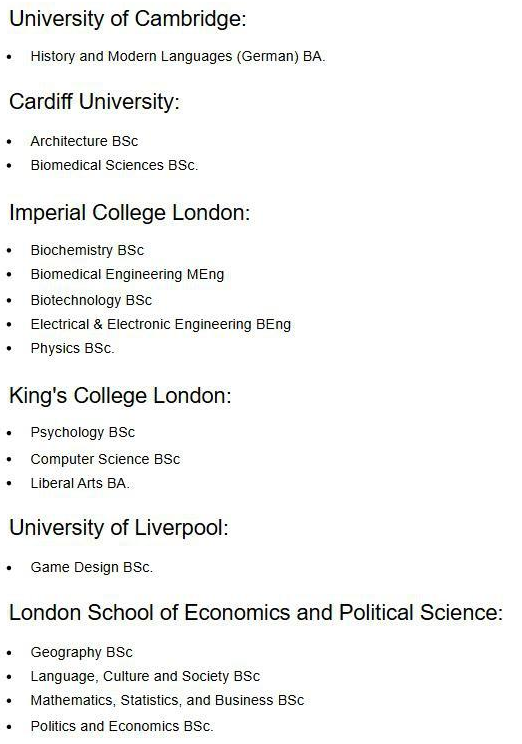This screenshot has width=522, height=744.
Task: Click the University of Liverpool heading
Action: click(119, 528)
